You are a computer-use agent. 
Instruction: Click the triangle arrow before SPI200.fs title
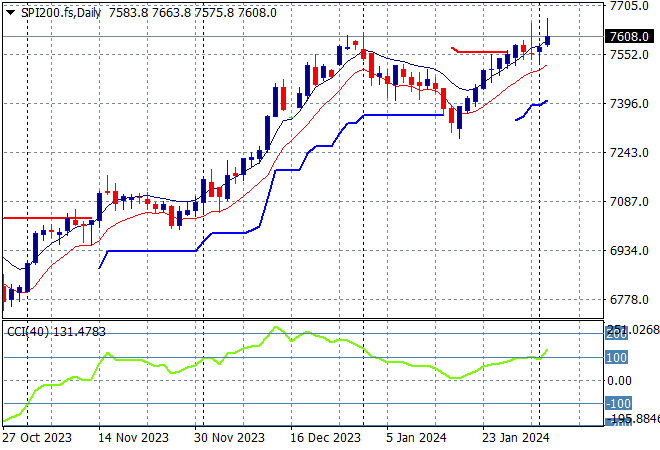tap(10, 12)
